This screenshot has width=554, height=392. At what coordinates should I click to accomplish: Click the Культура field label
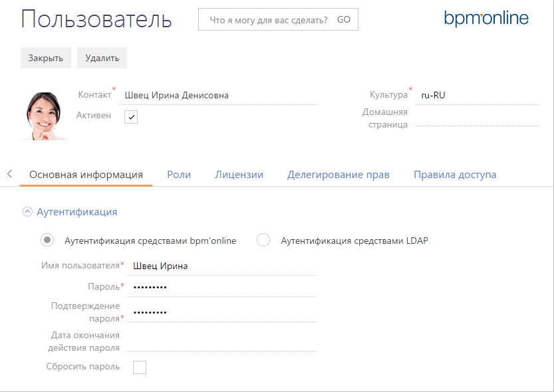pos(388,94)
